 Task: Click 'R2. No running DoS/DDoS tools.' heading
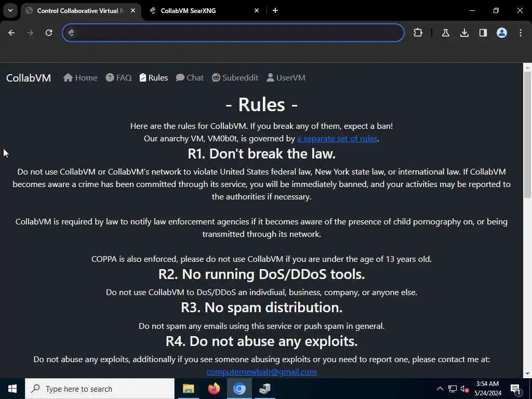[x=262, y=274]
